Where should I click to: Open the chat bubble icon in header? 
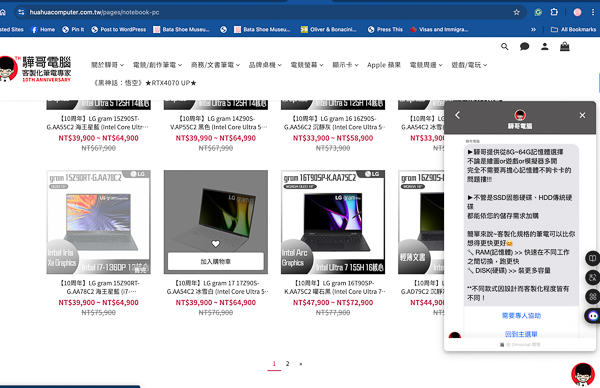coord(525,47)
